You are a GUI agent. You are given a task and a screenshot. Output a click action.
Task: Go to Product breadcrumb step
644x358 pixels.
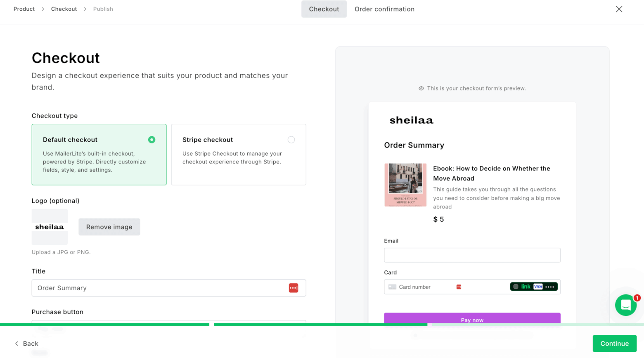(24, 9)
